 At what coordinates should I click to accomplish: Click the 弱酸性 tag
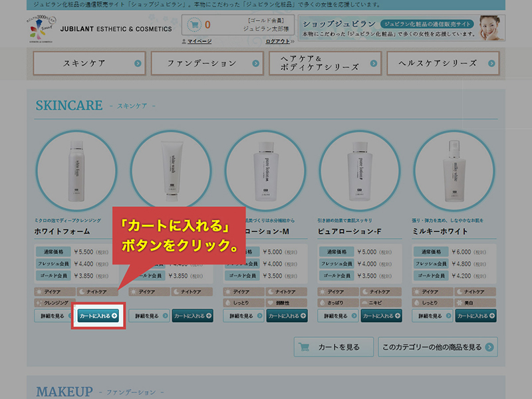[287, 303]
